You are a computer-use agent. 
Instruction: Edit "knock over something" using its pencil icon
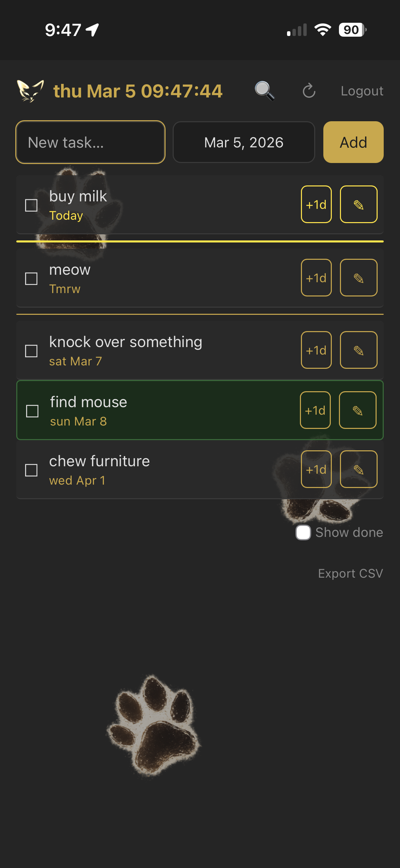coord(358,350)
